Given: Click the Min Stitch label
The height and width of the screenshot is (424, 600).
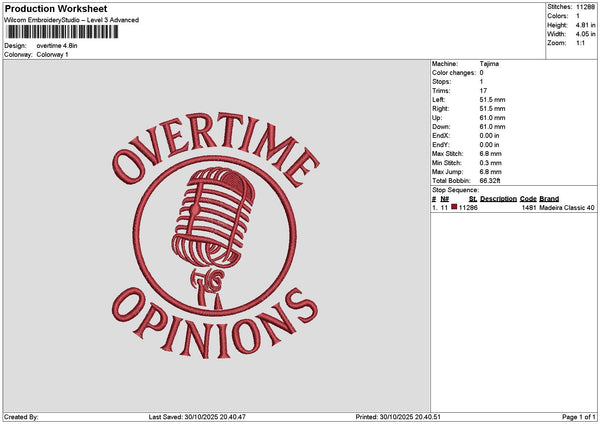Looking at the screenshot, I should tap(447, 163).
